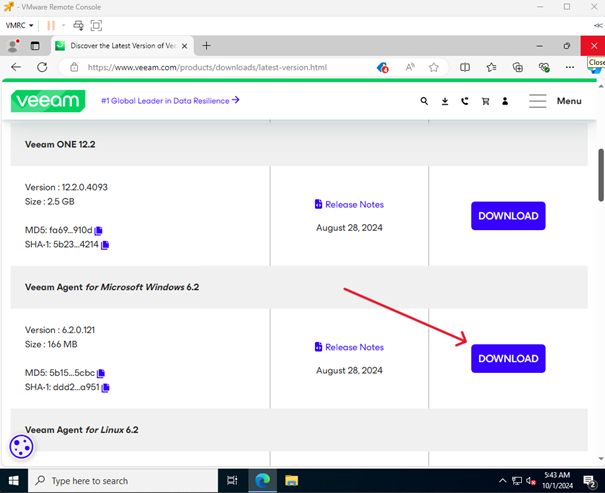
Task: Add this page to browser favorites
Action: [x=434, y=67]
